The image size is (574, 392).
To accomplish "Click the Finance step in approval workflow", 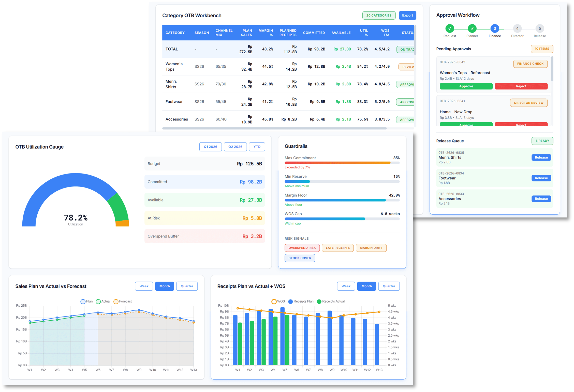I will click(495, 29).
